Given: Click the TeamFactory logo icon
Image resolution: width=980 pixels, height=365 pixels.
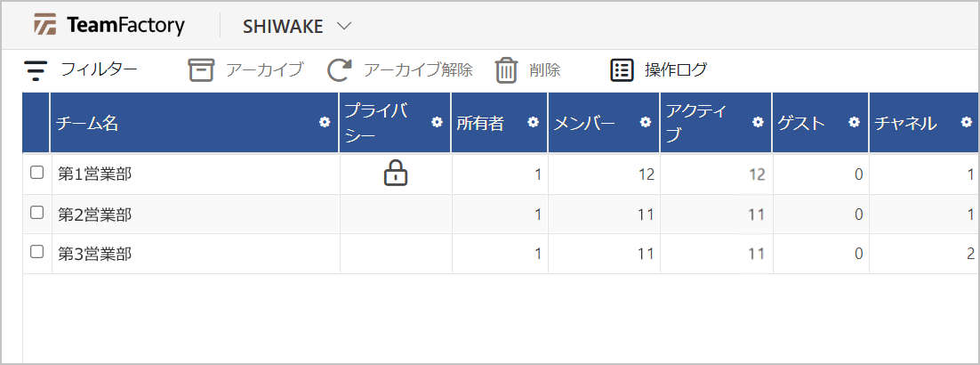Looking at the screenshot, I should (x=45, y=26).
